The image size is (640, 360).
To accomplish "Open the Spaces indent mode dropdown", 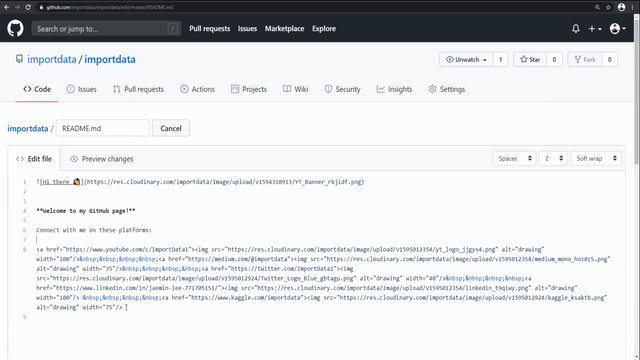I will [514, 158].
